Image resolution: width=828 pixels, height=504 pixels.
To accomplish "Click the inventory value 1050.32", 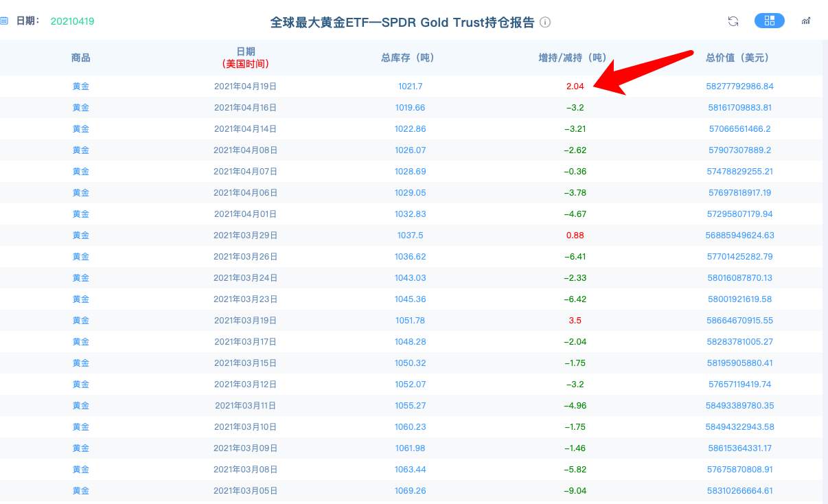I will pos(410,363).
